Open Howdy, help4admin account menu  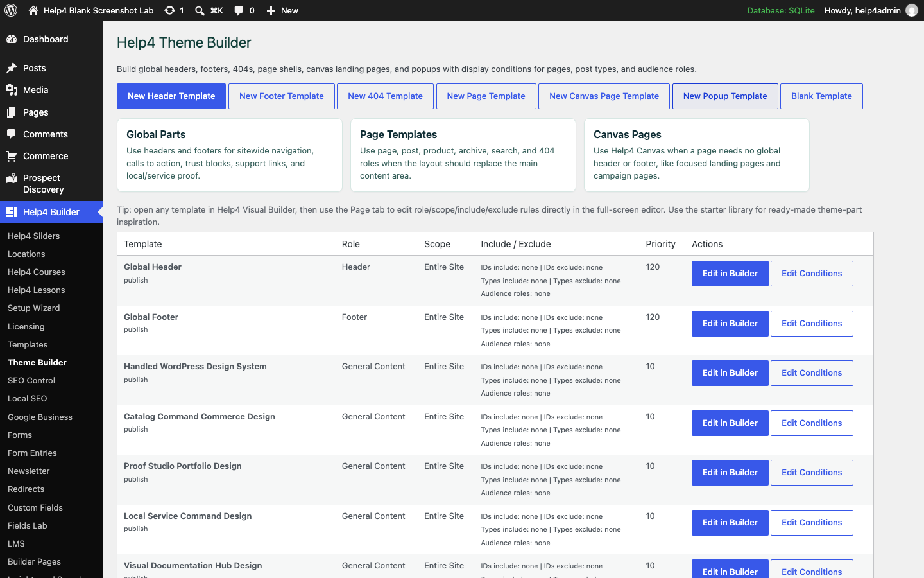click(871, 10)
